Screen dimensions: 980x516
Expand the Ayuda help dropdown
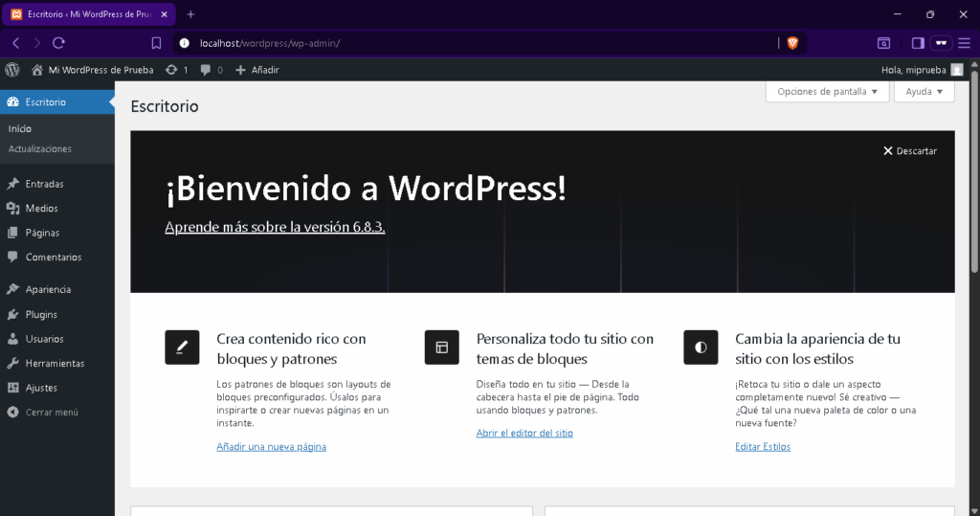(x=924, y=91)
